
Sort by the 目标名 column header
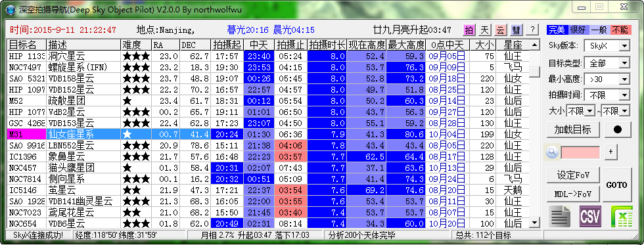(x=27, y=45)
